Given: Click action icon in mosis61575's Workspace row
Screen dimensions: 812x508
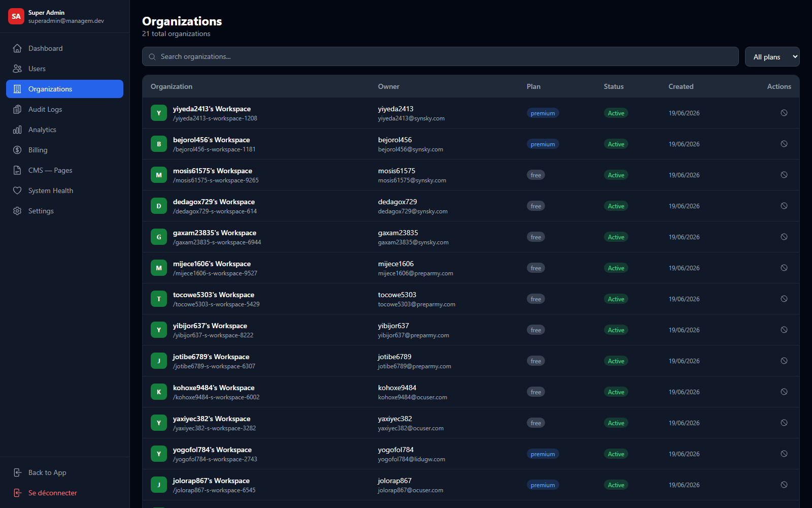Looking at the screenshot, I should (x=784, y=175).
